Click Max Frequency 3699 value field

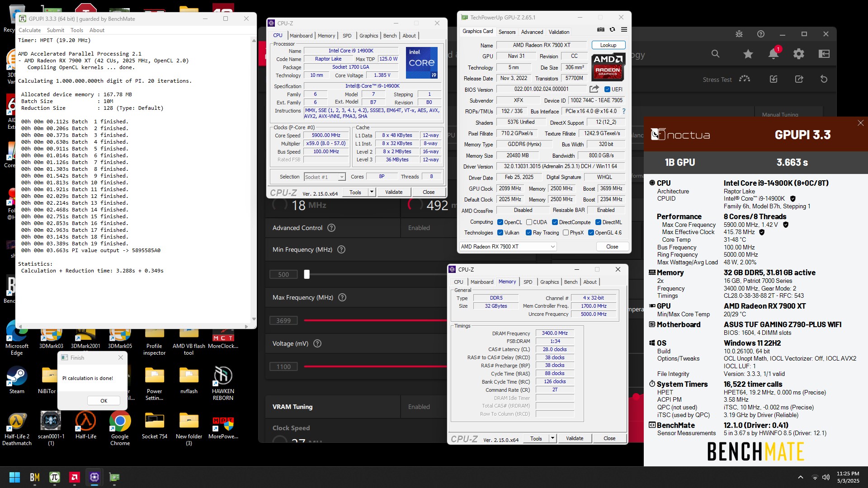[283, 320]
